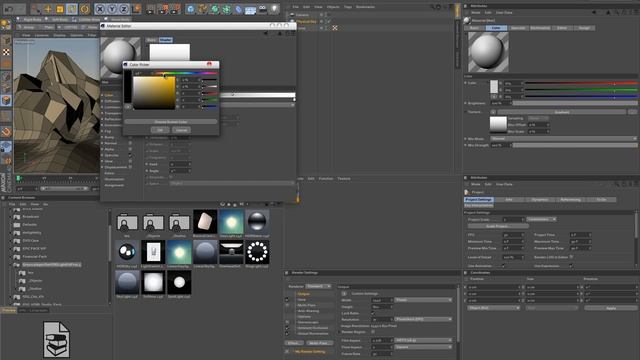Click Cancel in the Color Picker dialog
This screenshot has height=360, width=640.
tap(181, 130)
